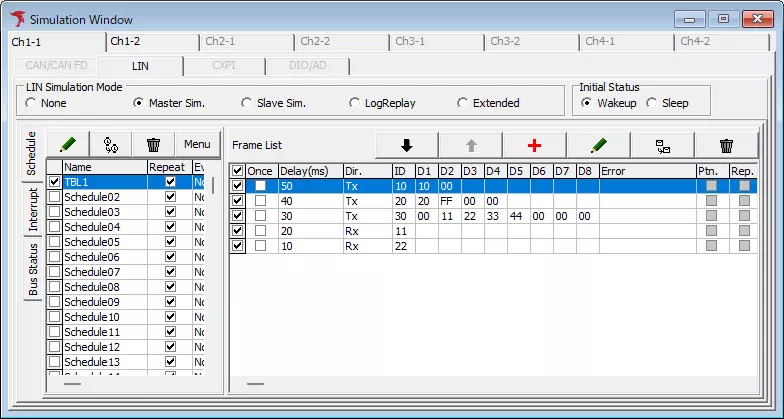Enable the Schedule02 checkbox

54,197
